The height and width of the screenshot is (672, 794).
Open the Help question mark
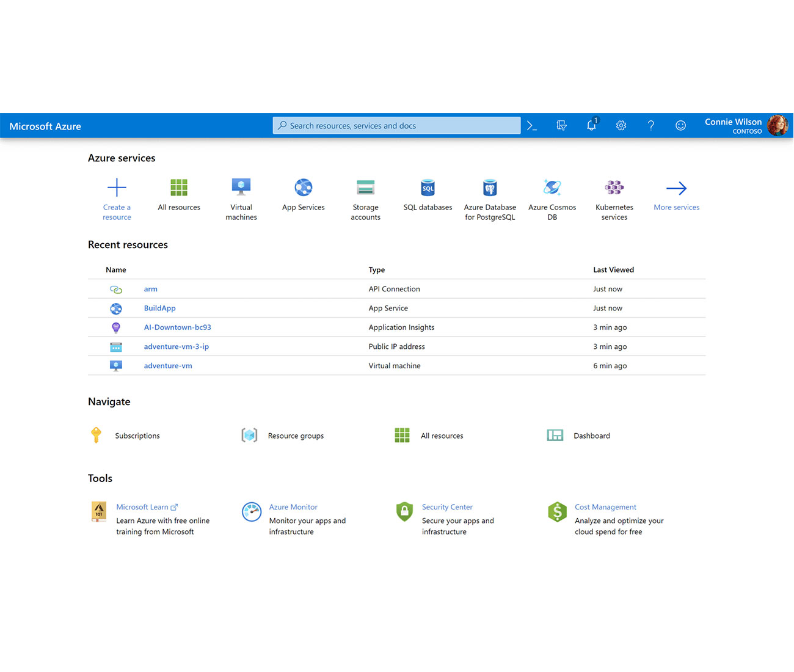tap(651, 126)
